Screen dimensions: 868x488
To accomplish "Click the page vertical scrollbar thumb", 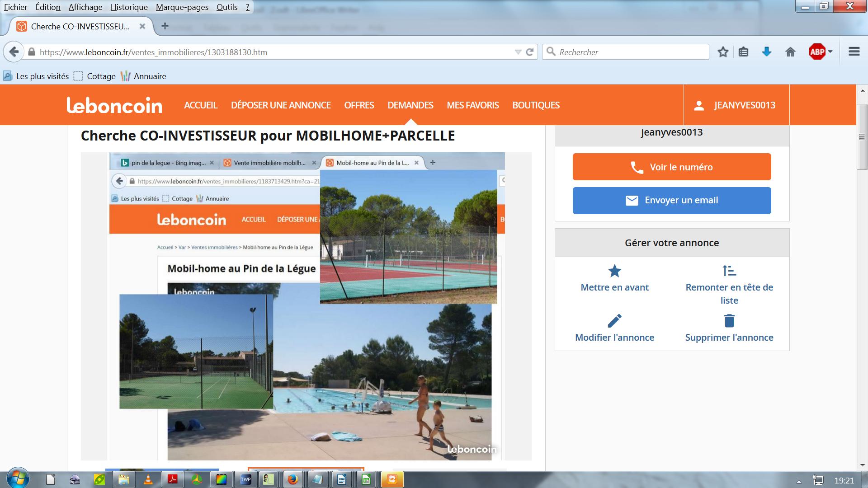I will (x=862, y=137).
